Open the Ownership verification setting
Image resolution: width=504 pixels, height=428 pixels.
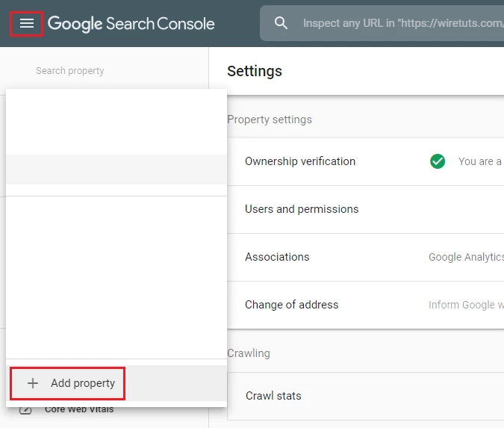pyautogui.click(x=300, y=161)
